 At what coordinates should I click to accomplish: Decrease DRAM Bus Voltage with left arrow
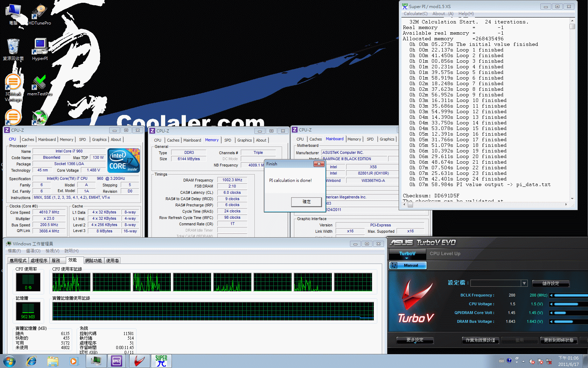click(551, 321)
